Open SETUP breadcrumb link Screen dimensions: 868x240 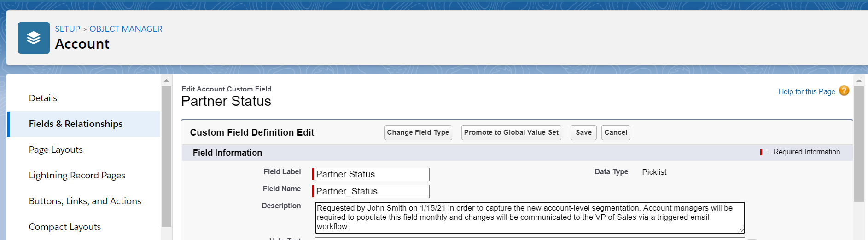coord(68,29)
